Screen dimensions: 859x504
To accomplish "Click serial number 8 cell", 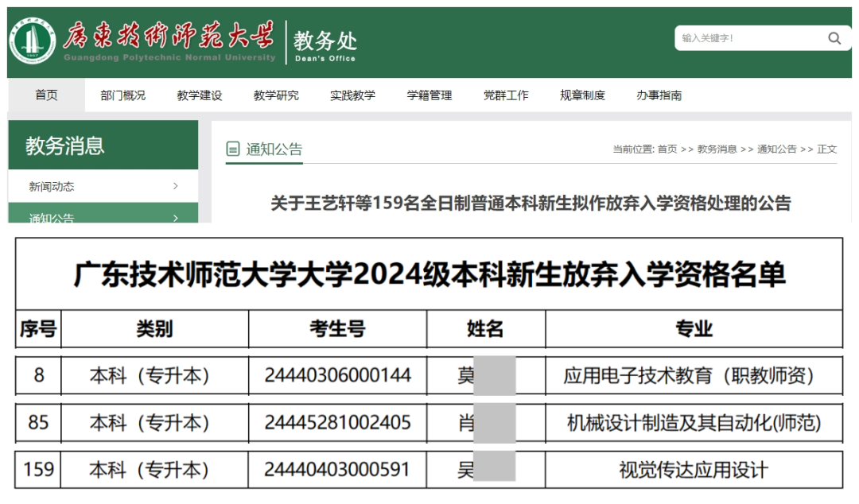I will [38, 375].
